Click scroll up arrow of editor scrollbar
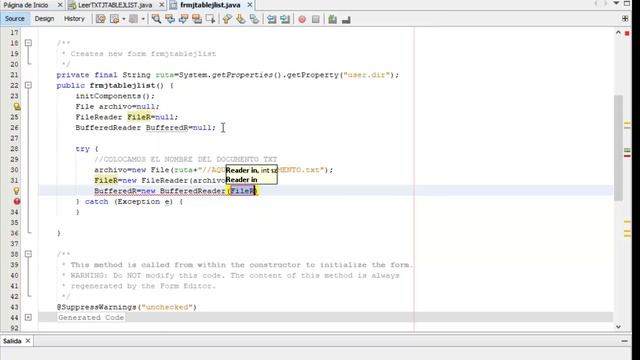Screen dimensions: 640x360 (618, 33)
